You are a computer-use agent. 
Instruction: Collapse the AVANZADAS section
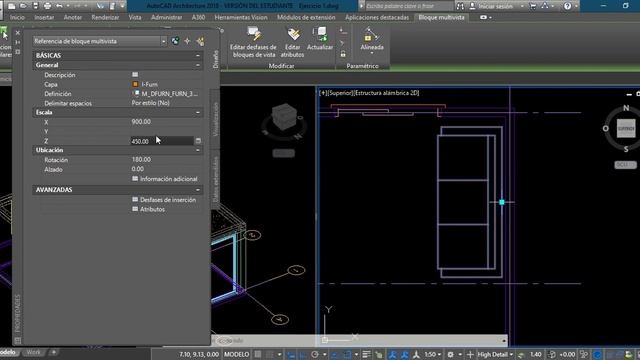[198, 190]
